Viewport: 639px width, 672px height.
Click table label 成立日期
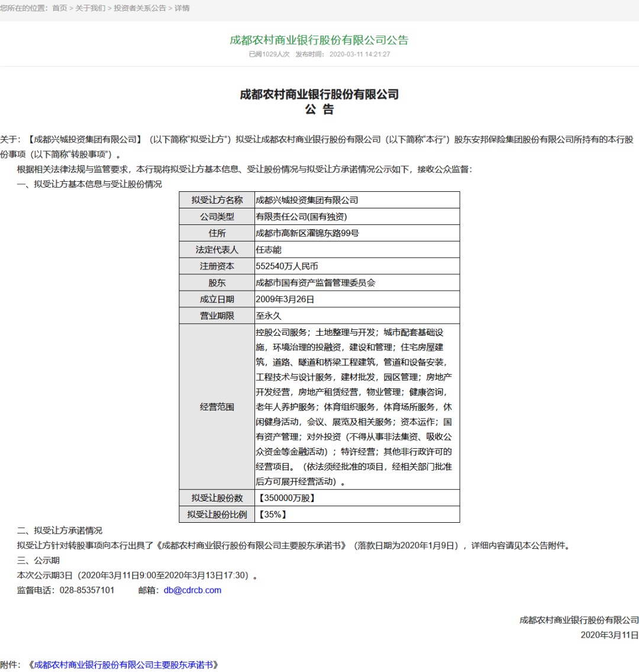tap(217, 299)
